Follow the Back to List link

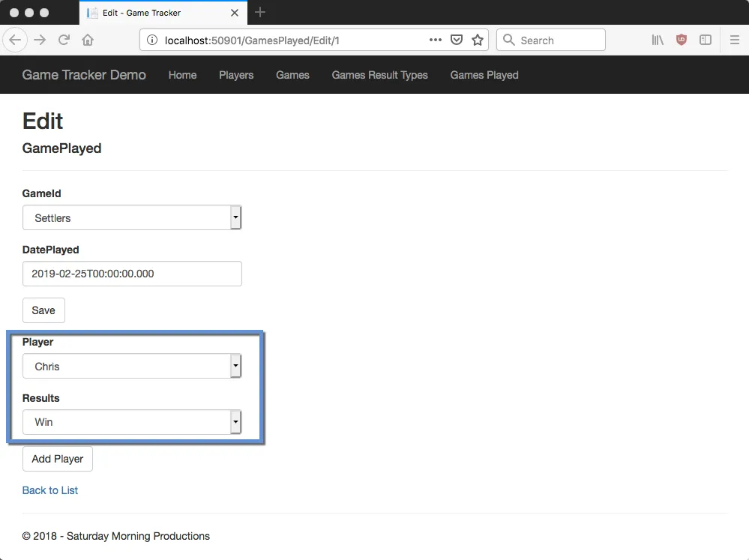pyautogui.click(x=50, y=490)
